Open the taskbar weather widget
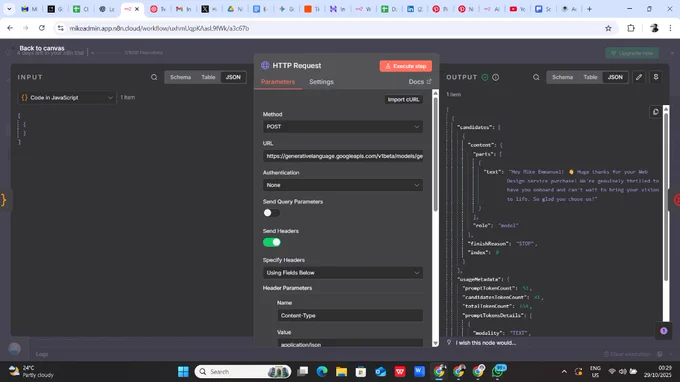Image resolution: width=680 pixels, height=382 pixels. 31,372
